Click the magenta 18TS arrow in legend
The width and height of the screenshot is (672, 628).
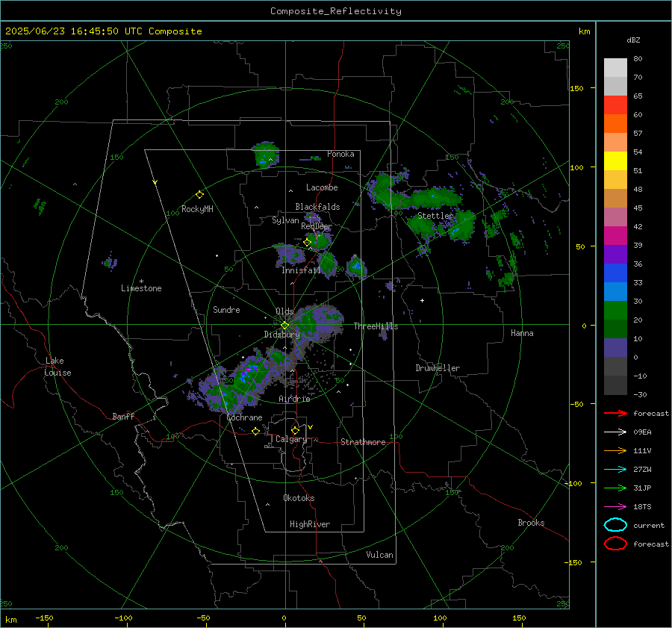point(615,507)
